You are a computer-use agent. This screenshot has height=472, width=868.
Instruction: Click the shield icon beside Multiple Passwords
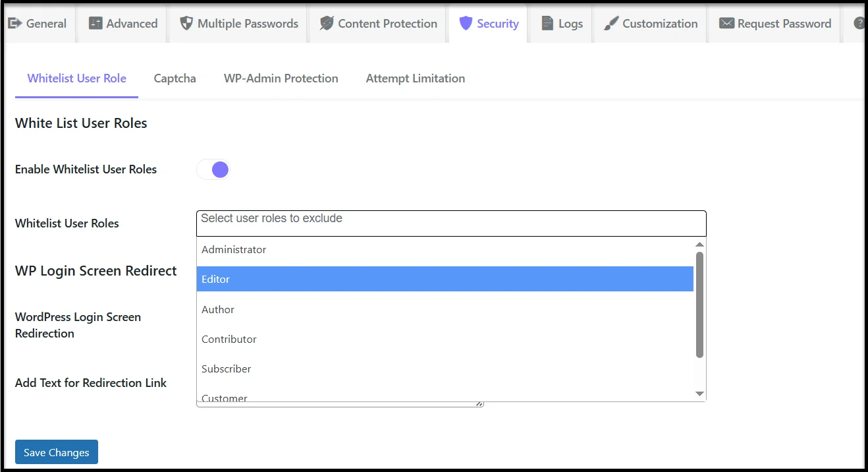point(185,23)
